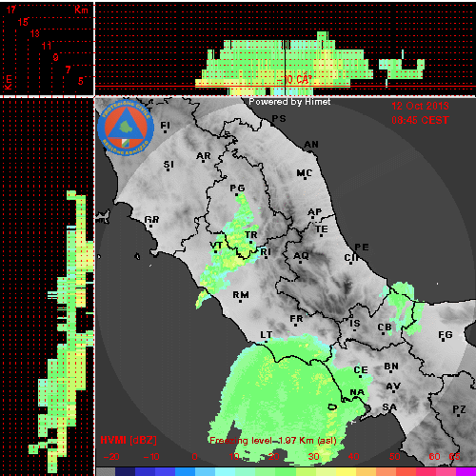Click the TR city label

tap(250, 235)
